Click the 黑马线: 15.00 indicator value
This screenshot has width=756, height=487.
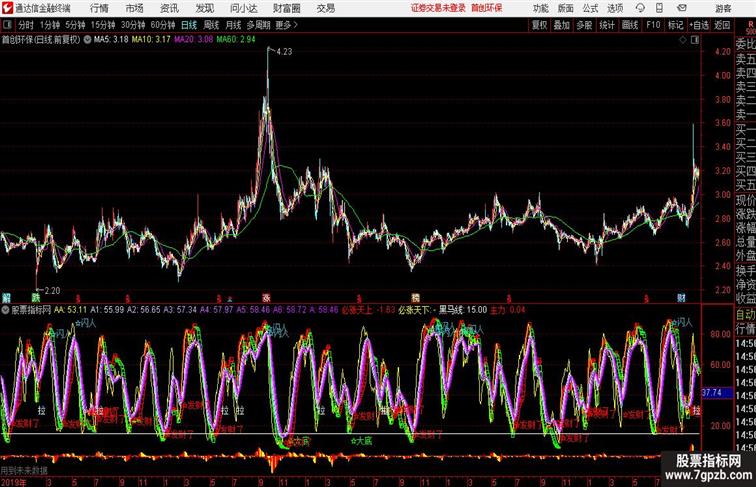463,310
